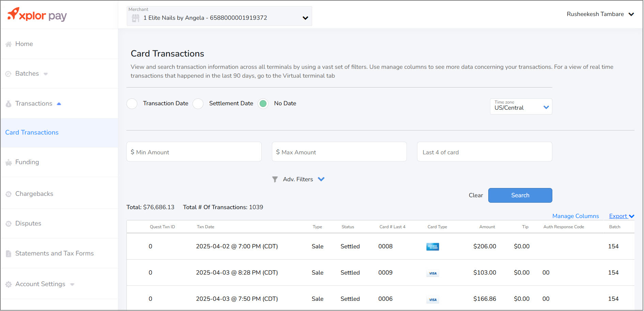This screenshot has width=644, height=311.
Task: Click the Manage Columns link
Action: click(x=575, y=216)
